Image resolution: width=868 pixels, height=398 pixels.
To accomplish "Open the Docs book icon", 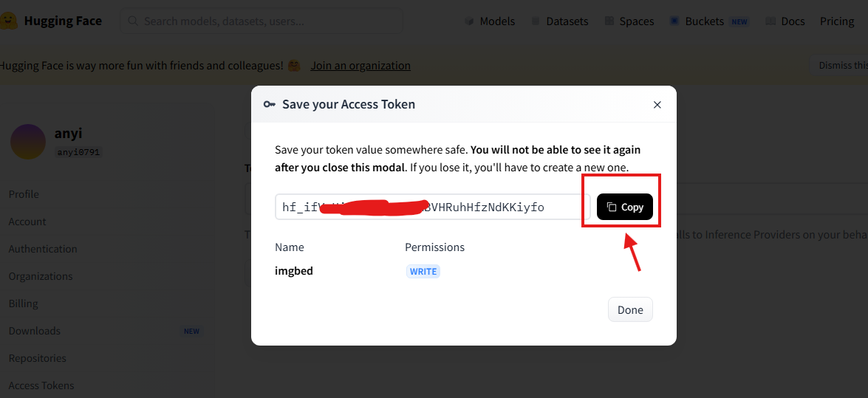I will point(770,21).
